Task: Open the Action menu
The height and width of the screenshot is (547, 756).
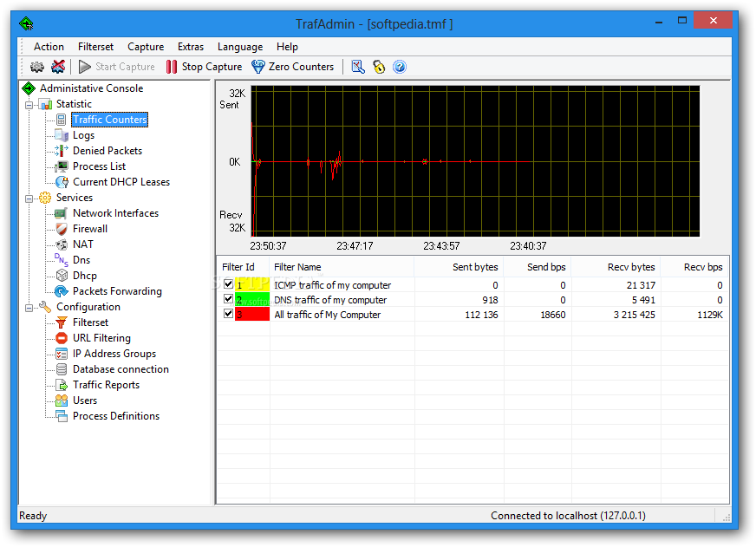Action: pos(49,47)
